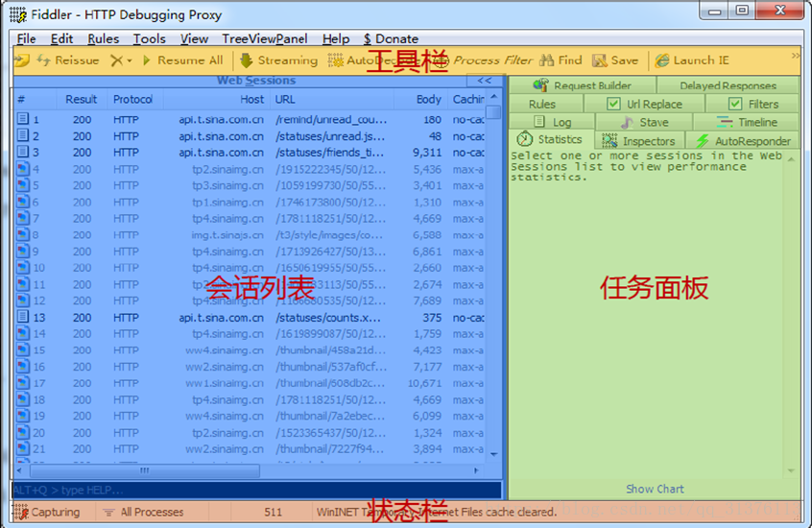The width and height of the screenshot is (812, 528).
Task: Select host img.t.sinajs.cn in session 8
Action: [227, 235]
